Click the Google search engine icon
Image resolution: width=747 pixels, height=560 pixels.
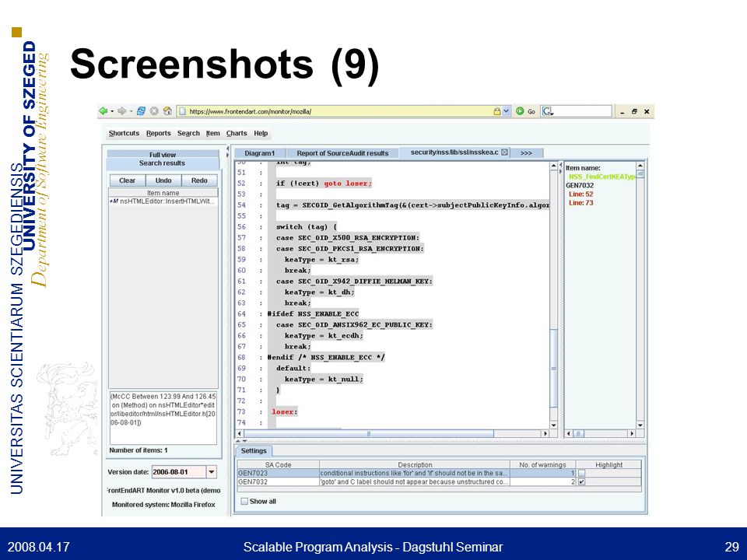coord(547,111)
